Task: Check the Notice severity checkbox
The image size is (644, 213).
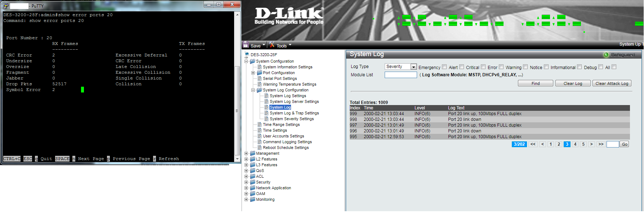Action: tap(546, 67)
